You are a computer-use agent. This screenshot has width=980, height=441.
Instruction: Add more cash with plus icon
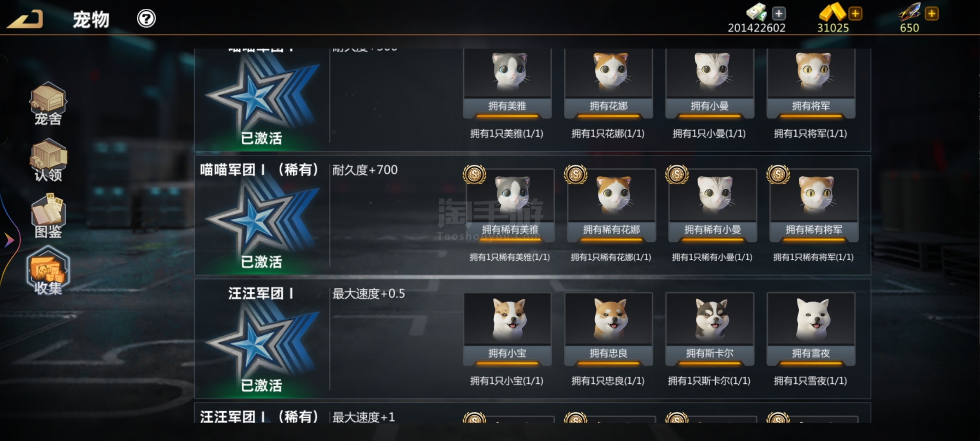click(x=779, y=13)
